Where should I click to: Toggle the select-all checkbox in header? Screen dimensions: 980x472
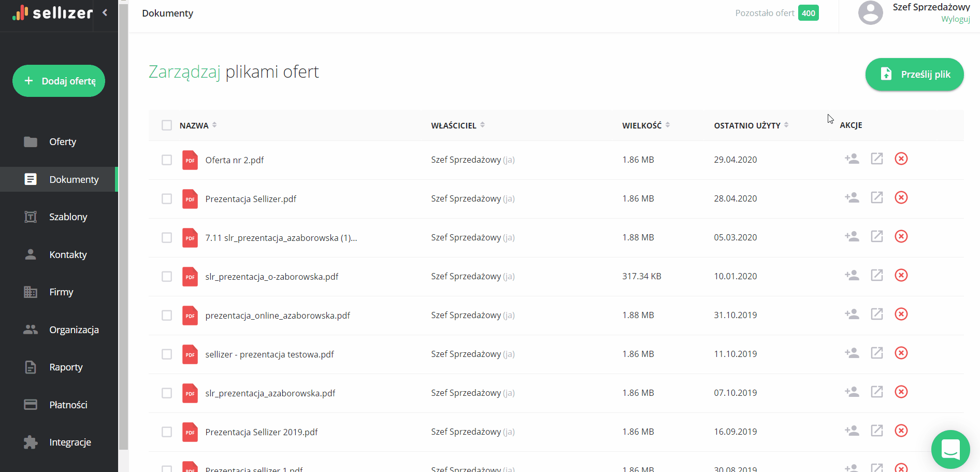(x=167, y=125)
